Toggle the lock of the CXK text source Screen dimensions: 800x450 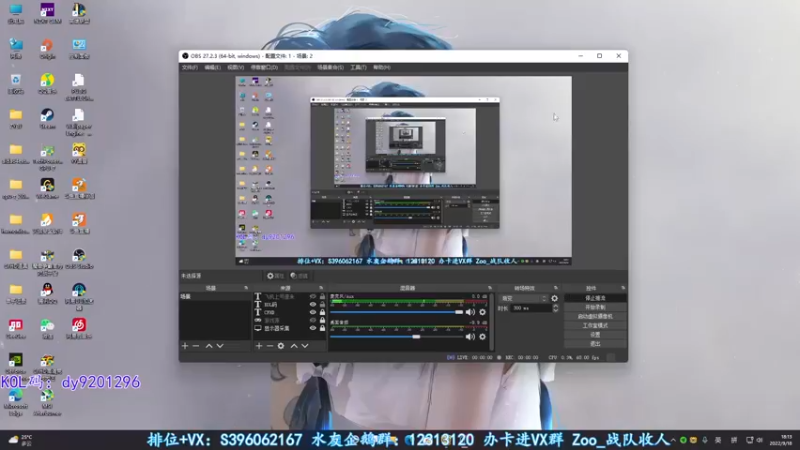click(322, 312)
